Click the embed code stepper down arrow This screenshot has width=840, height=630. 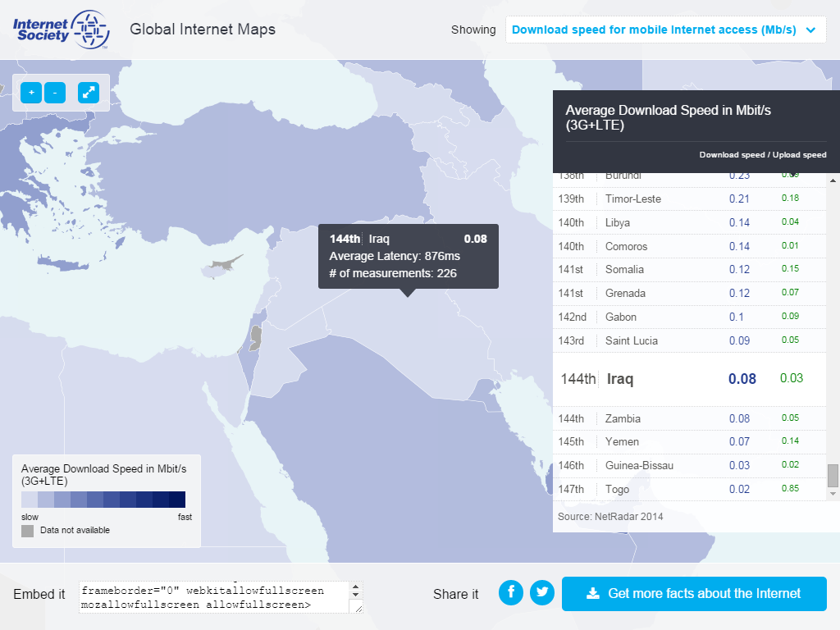355,595
